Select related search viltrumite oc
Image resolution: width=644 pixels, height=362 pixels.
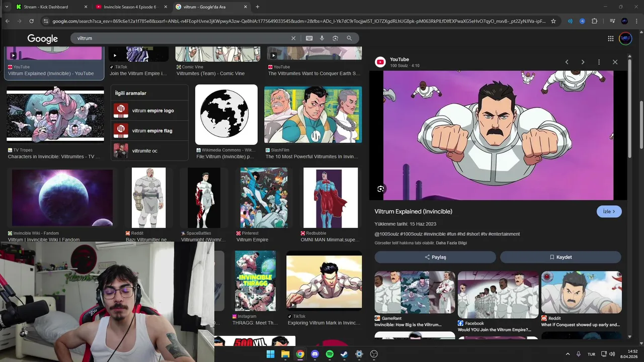149,151
